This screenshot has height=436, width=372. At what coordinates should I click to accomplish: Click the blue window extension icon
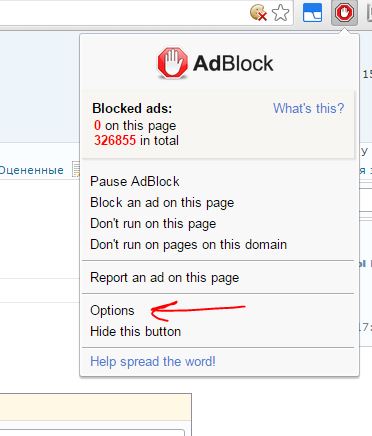click(x=312, y=13)
